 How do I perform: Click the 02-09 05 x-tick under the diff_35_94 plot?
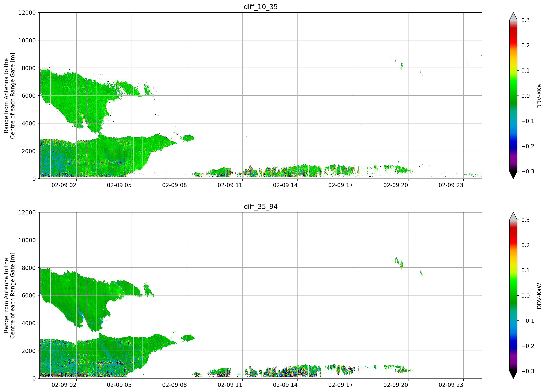click(x=119, y=385)
